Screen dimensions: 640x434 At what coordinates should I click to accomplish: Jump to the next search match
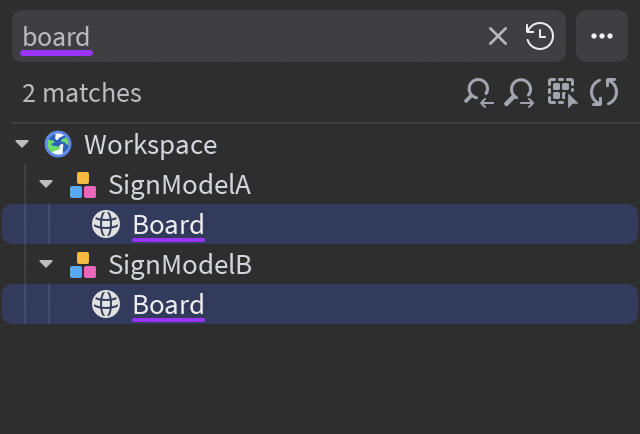[520, 94]
